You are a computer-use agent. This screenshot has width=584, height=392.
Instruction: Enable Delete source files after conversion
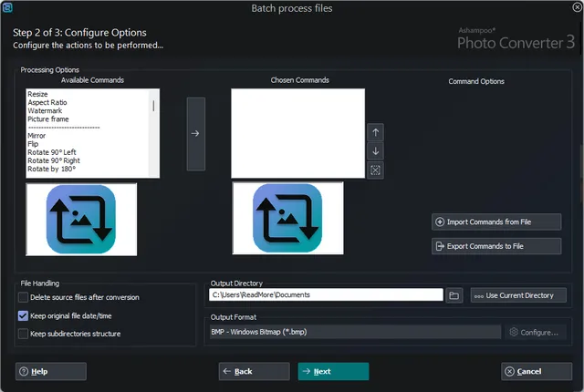[23, 297]
